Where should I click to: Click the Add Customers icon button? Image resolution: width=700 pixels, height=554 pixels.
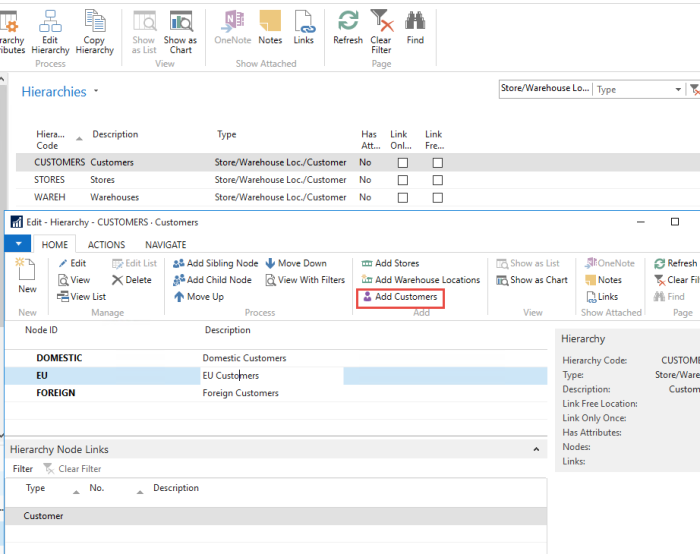pos(367,297)
